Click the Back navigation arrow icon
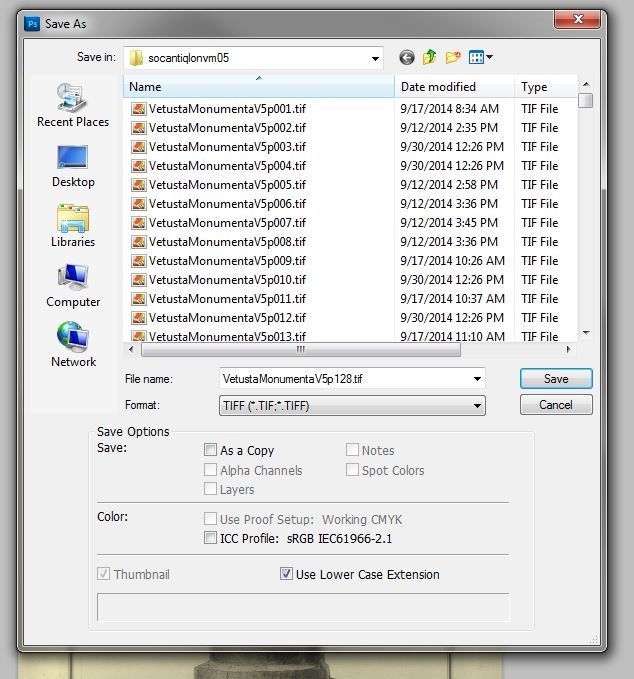 (x=407, y=58)
